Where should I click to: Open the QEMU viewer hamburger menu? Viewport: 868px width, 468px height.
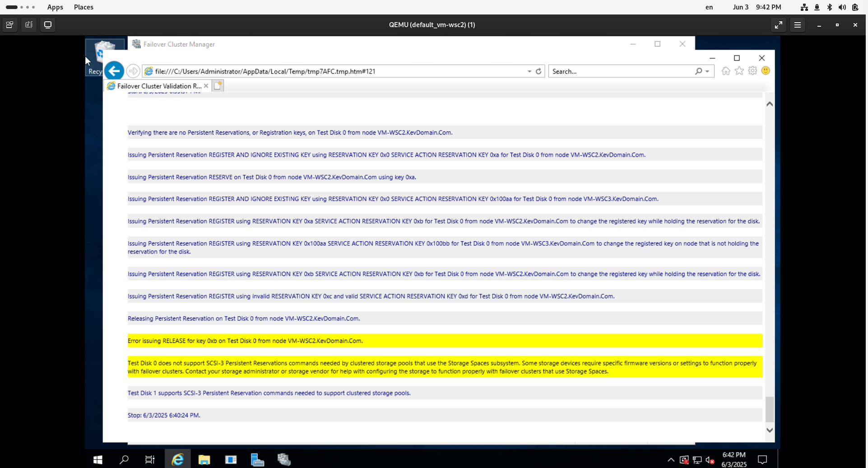pyautogui.click(x=798, y=25)
